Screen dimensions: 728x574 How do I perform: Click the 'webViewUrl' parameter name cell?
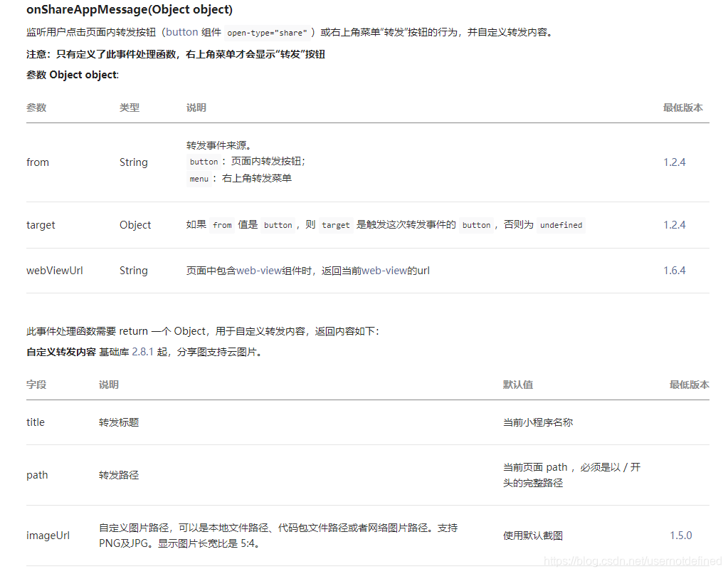(x=55, y=271)
